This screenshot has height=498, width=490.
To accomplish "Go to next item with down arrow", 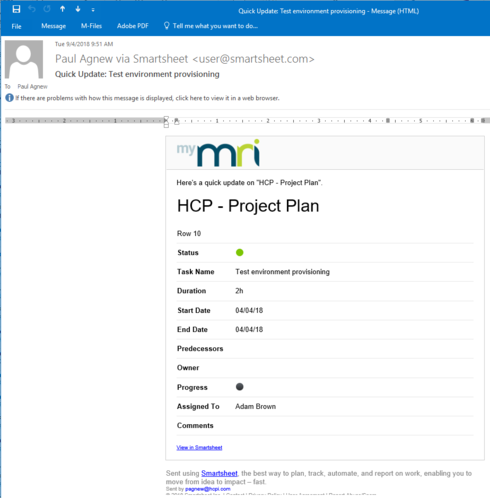I will [x=78, y=9].
